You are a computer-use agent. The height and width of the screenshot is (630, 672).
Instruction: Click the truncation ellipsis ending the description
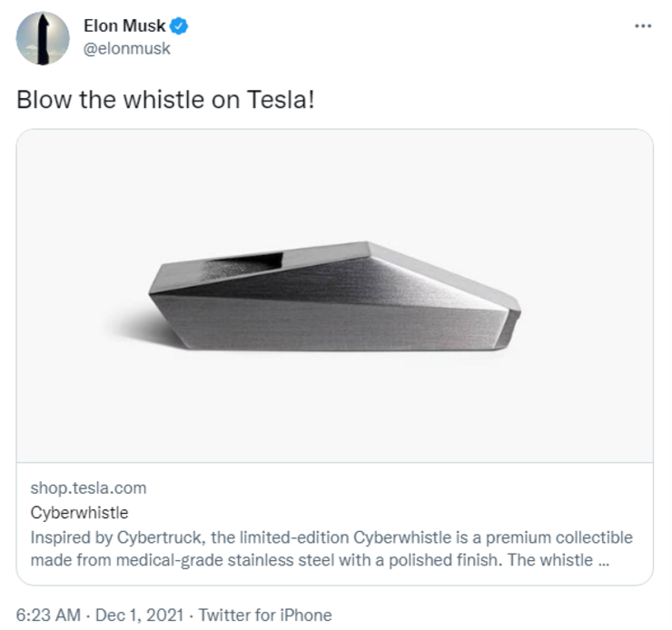pyautogui.click(x=601, y=560)
